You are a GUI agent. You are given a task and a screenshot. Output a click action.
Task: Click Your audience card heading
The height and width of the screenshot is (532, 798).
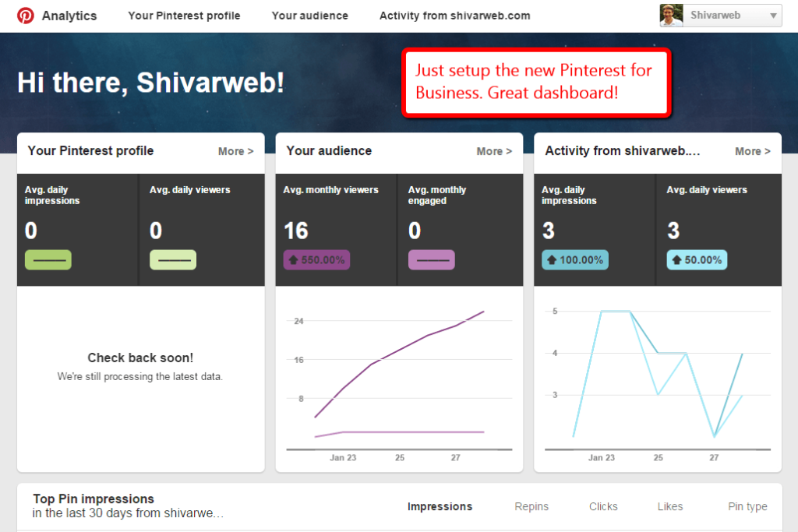point(329,150)
